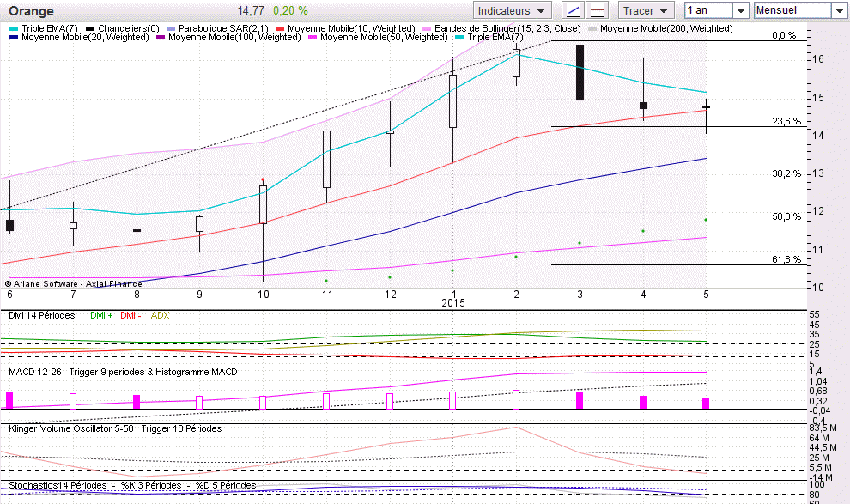Click inside the Mensuel frequency field
The height and width of the screenshot is (504, 850).
tap(792, 10)
